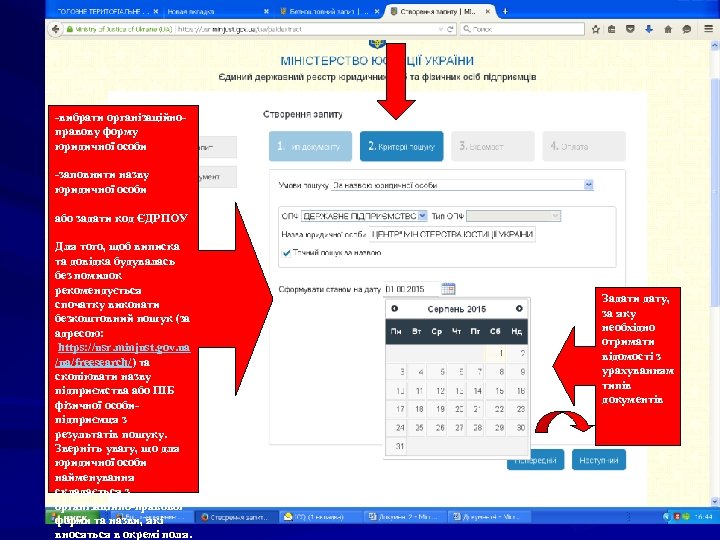Switch to the 'Новая вкладка' tab
This screenshot has width=720, height=540.
218,11
